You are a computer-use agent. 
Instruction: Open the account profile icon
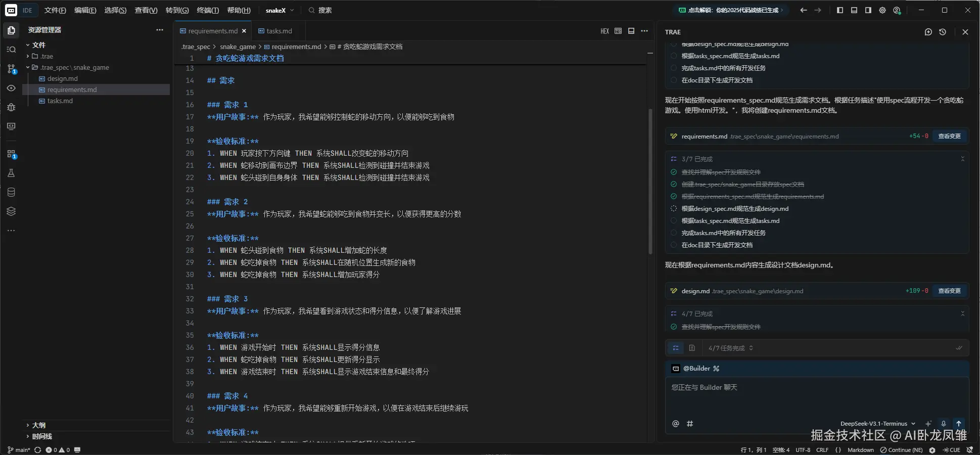(x=897, y=10)
